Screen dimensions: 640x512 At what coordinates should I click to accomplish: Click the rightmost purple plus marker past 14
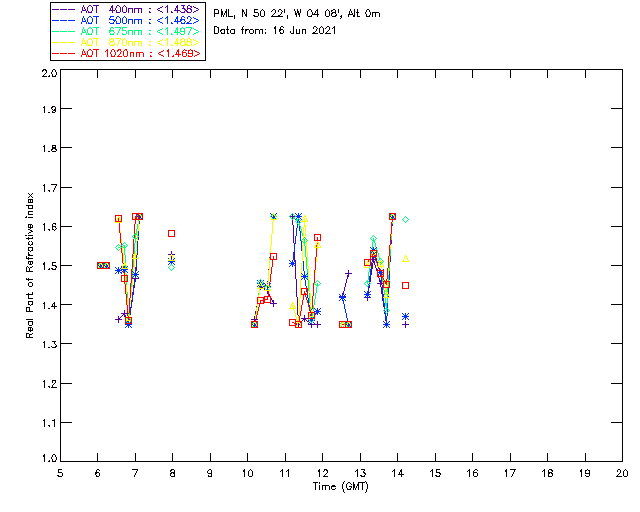pyautogui.click(x=405, y=324)
